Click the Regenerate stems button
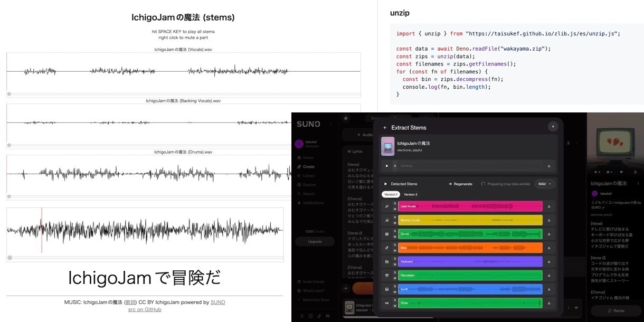 click(x=460, y=184)
